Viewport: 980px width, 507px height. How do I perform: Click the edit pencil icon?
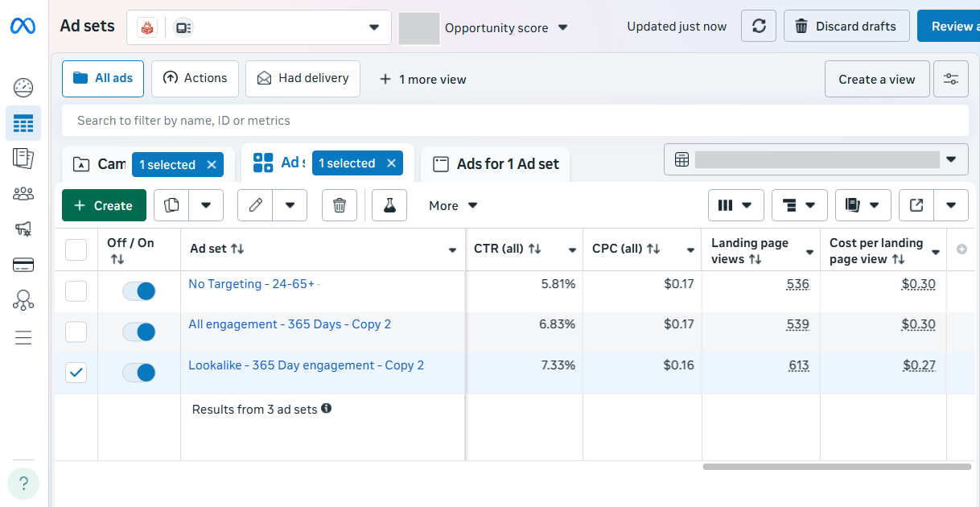tap(256, 205)
